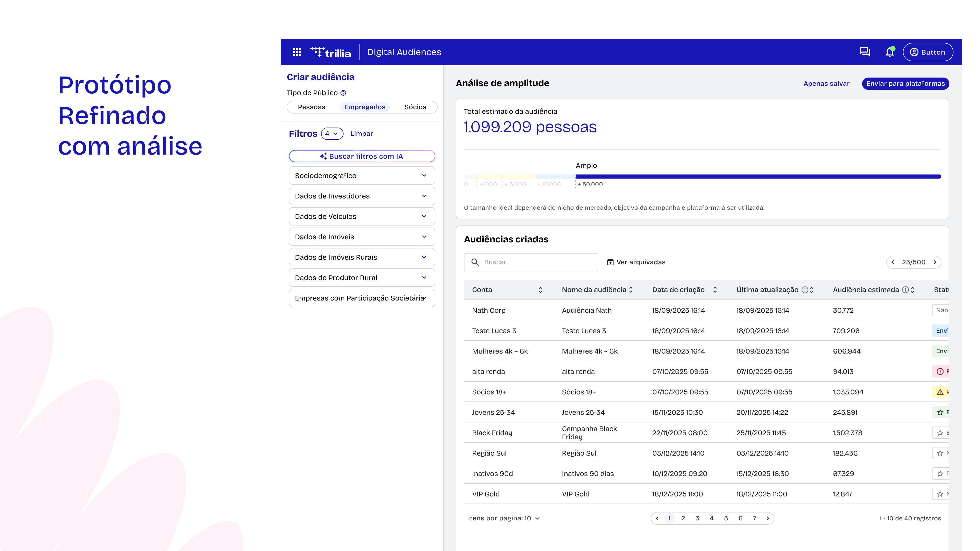Click the Nath Corp account cell

[489, 310]
